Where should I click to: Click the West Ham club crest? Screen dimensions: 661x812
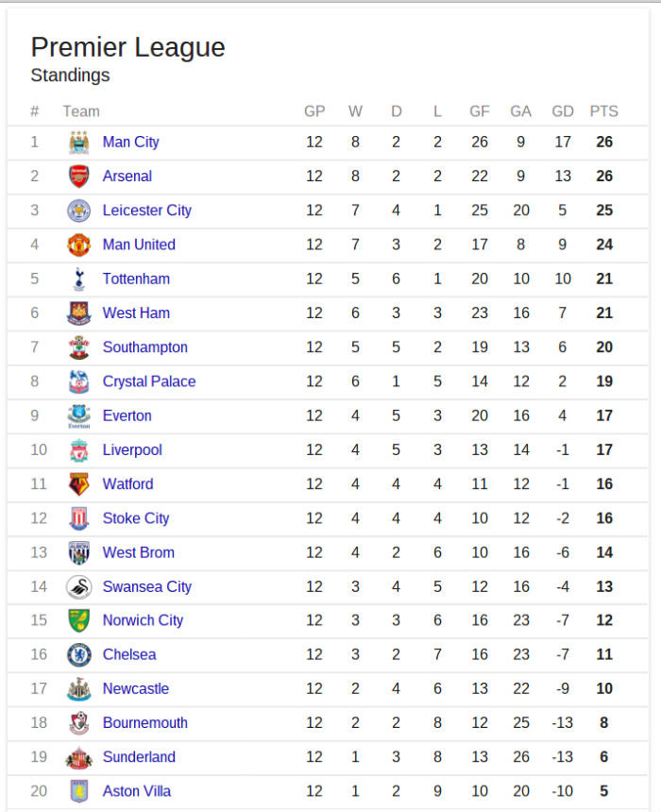(x=78, y=313)
